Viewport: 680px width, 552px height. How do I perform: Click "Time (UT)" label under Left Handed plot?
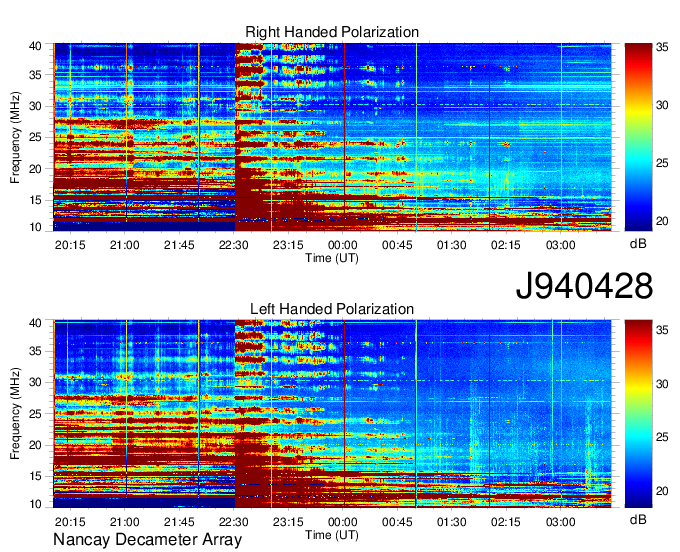coord(332,535)
